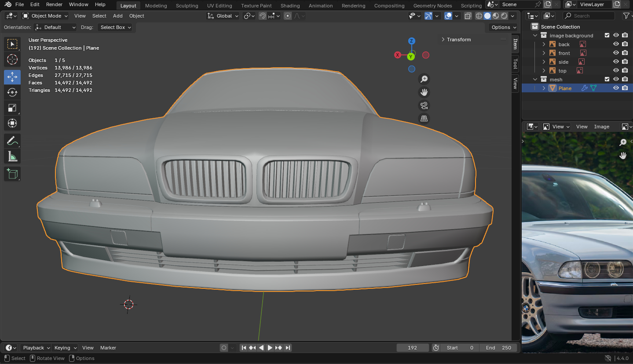Image resolution: width=633 pixels, height=364 pixels.
Task: Select the Rotate tool
Action: [12, 92]
